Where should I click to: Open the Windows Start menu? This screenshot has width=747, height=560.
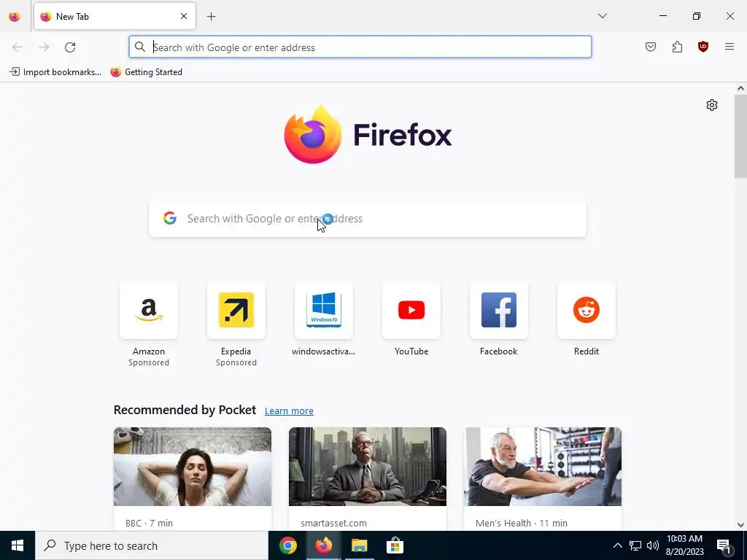[18, 545]
